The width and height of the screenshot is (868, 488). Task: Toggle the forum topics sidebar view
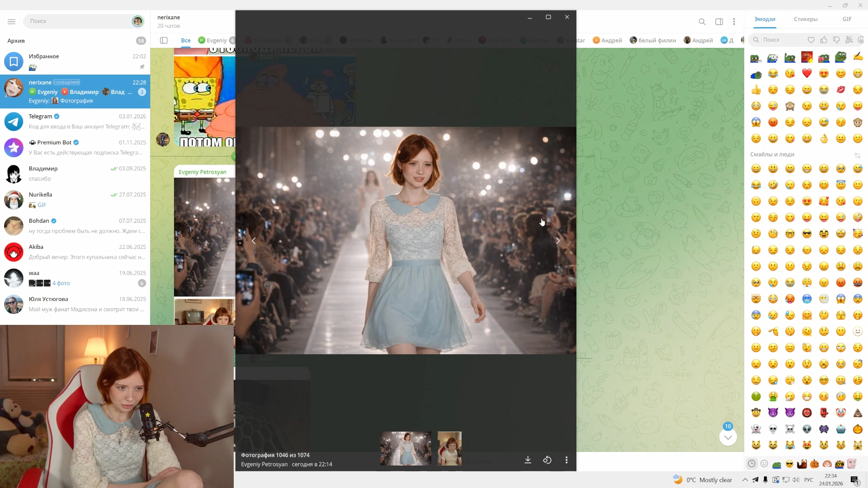coord(164,40)
